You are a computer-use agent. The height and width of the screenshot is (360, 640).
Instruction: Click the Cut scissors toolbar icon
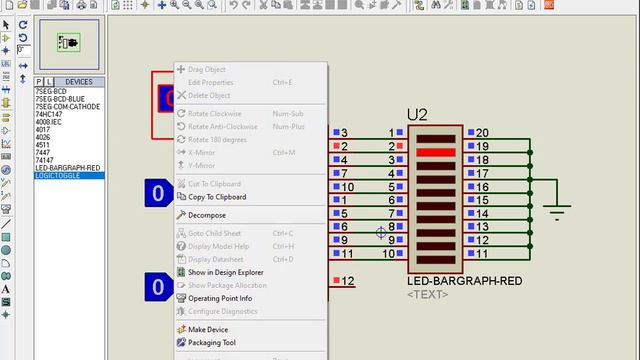263,5
